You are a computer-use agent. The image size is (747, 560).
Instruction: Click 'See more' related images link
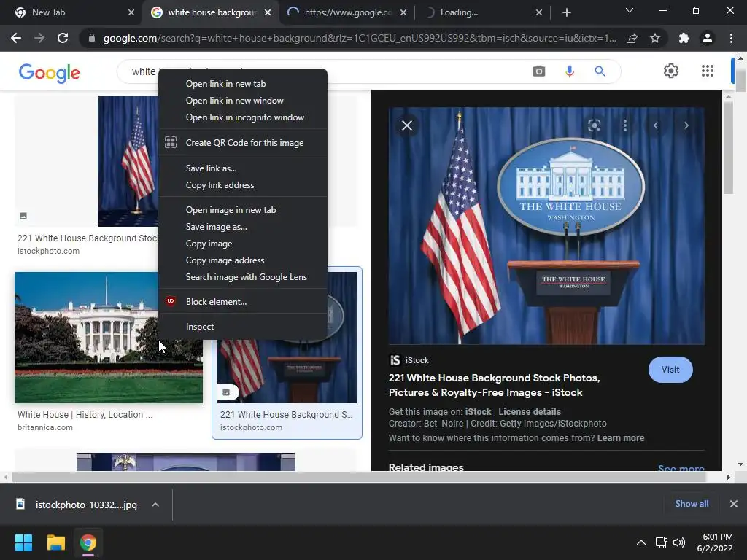click(681, 467)
